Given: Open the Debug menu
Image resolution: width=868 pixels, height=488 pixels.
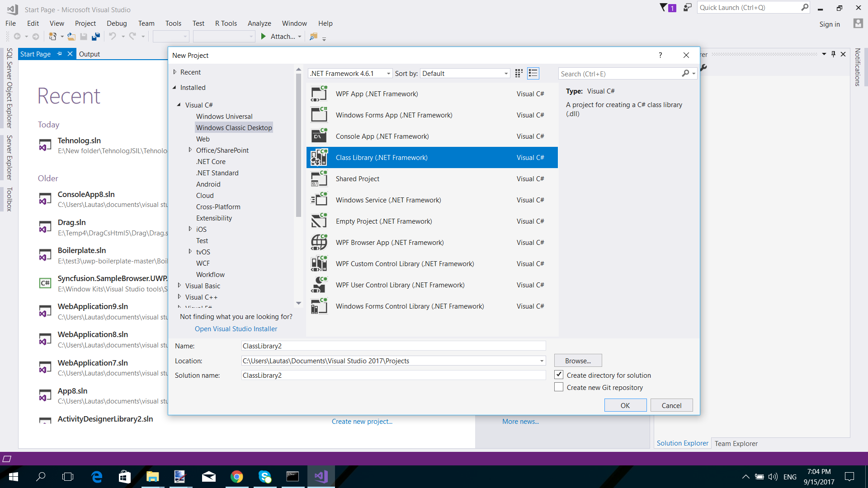Looking at the screenshot, I should (117, 23).
